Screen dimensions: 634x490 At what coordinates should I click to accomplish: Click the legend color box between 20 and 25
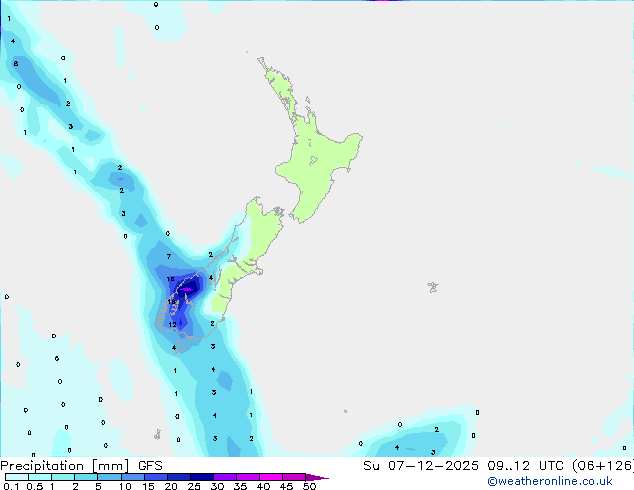(178, 477)
